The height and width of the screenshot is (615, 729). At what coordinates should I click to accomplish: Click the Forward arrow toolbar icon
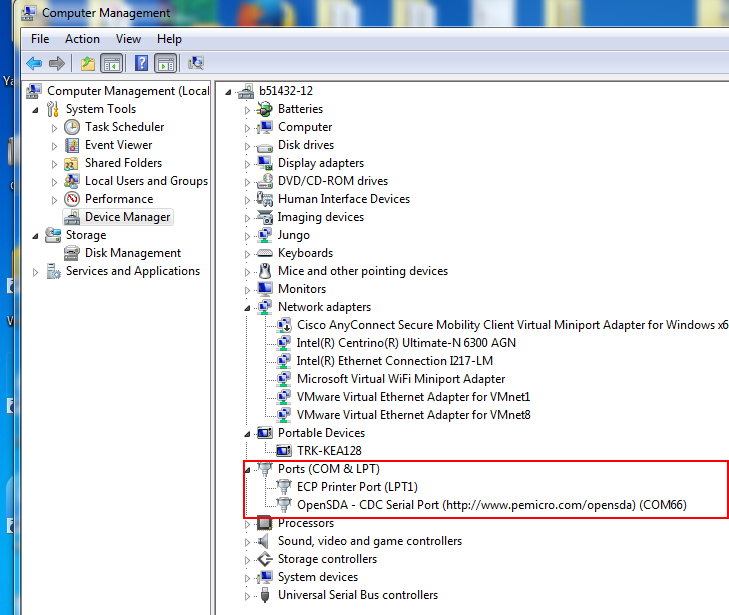click(x=57, y=63)
